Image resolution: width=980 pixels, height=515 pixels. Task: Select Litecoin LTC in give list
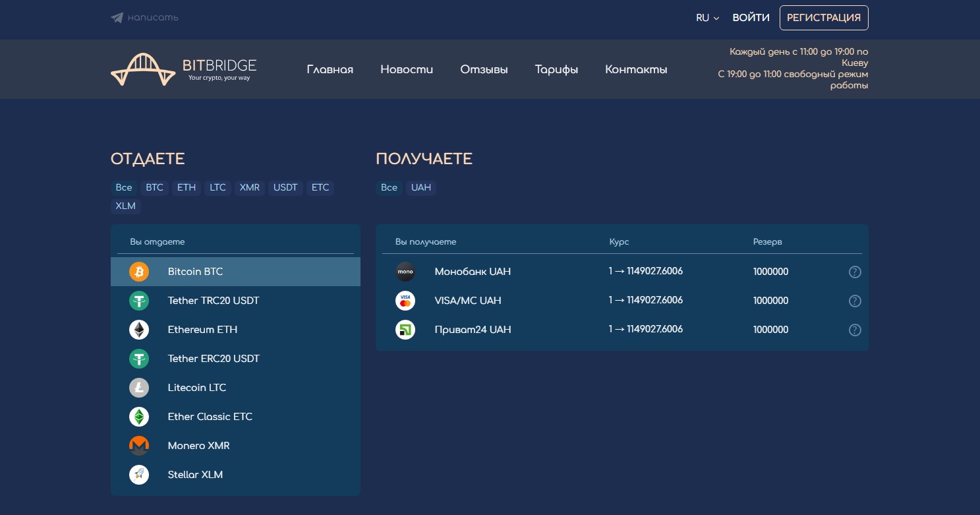click(x=235, y=388)
